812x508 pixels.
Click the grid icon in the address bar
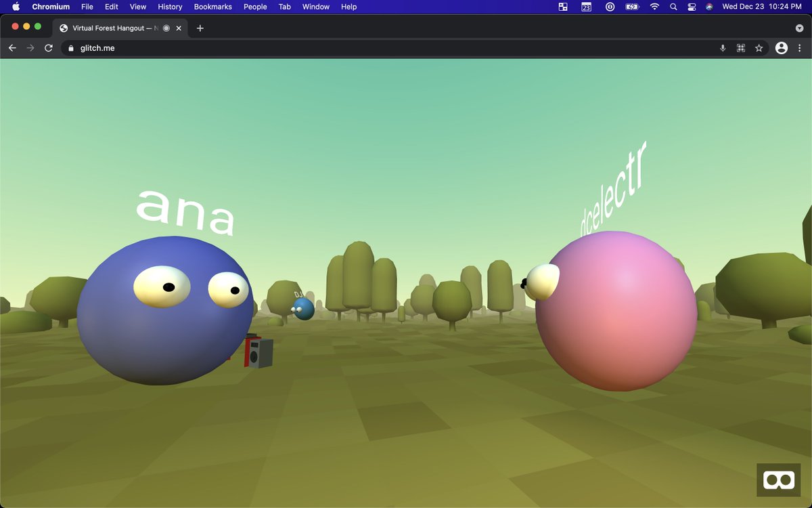tap(741, 48)
